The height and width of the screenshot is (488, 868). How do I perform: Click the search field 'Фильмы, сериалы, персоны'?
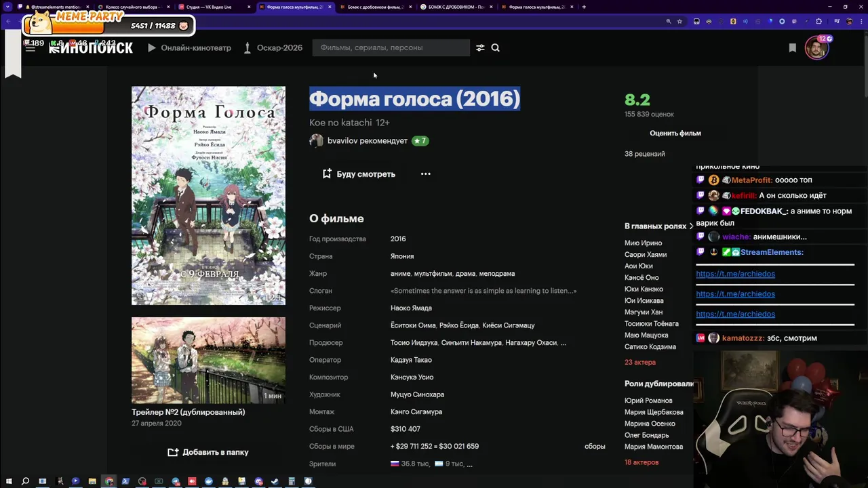(391, 47)
